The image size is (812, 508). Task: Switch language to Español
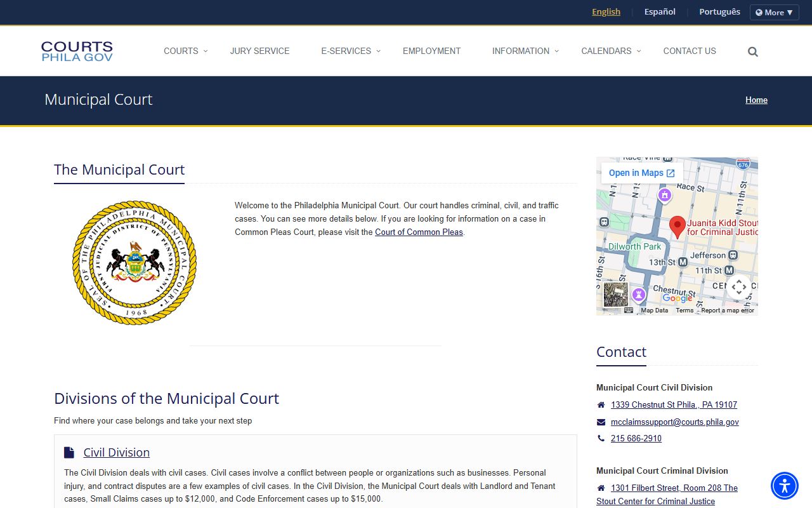click(660, 12)
